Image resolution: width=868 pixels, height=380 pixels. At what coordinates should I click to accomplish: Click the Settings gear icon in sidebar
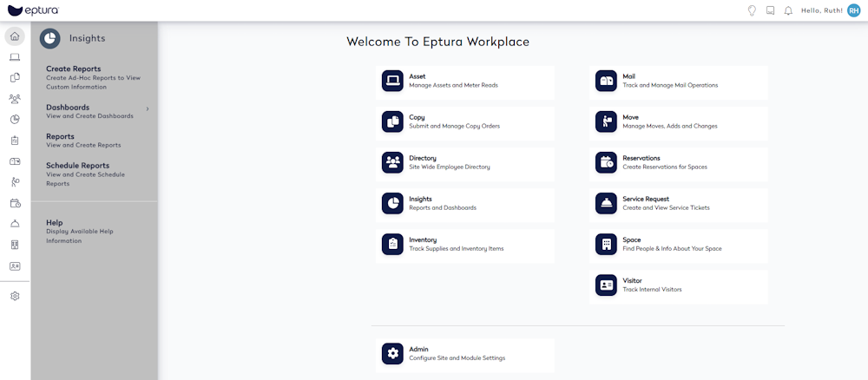click(15, 296)
